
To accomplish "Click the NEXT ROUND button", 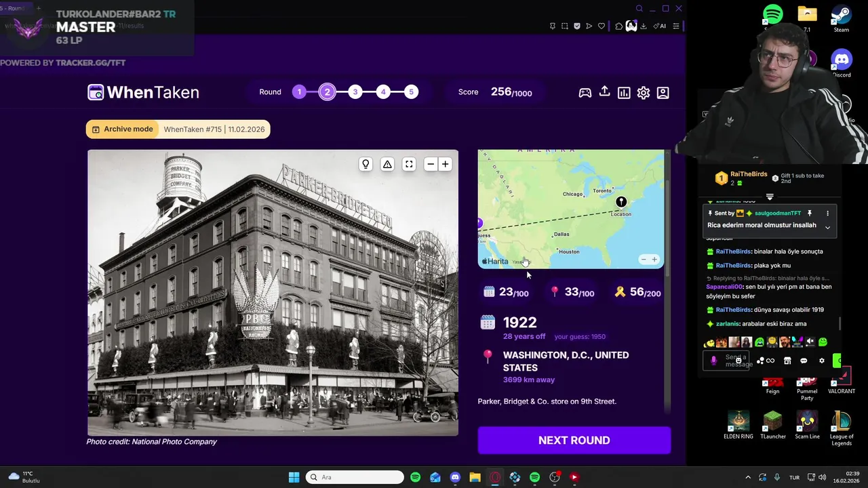I will pyautogui.click(x=574, y=441).
